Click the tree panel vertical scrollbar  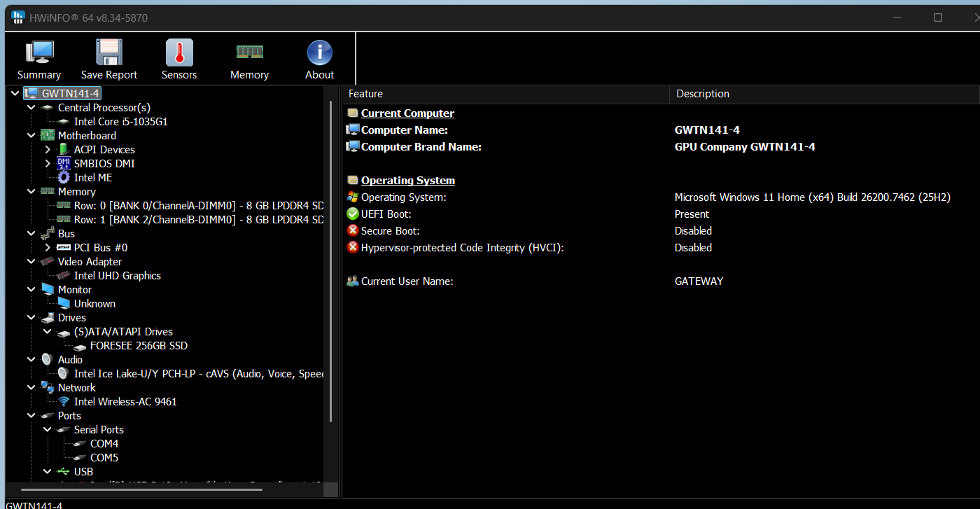click(x=330, y=261)
